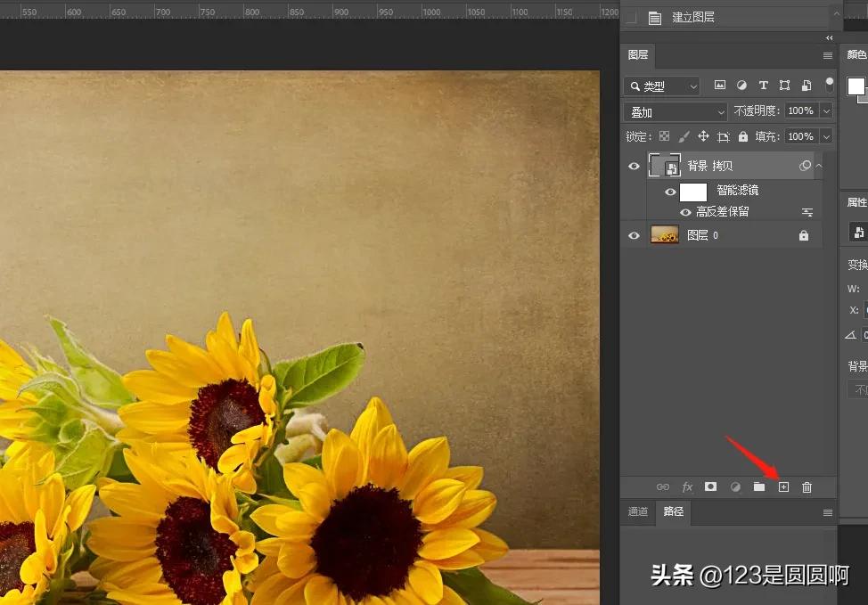
Task: Open the Layers panel menu
Action: point(827,54)
